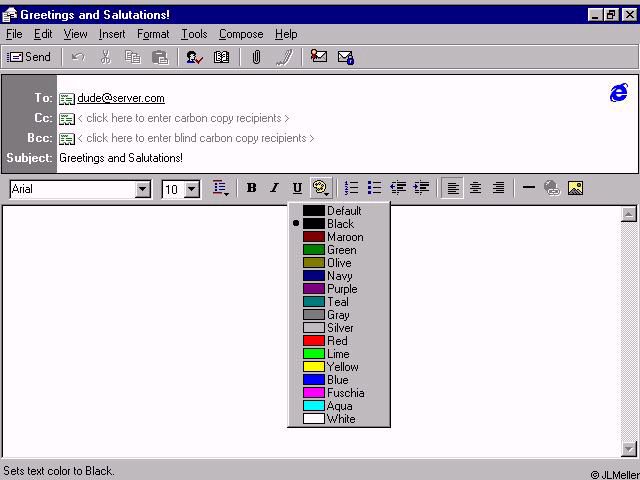Viewport: 640px width, 480px height.
Task: Open the Edit menu
Action: [x=43, y=34]
